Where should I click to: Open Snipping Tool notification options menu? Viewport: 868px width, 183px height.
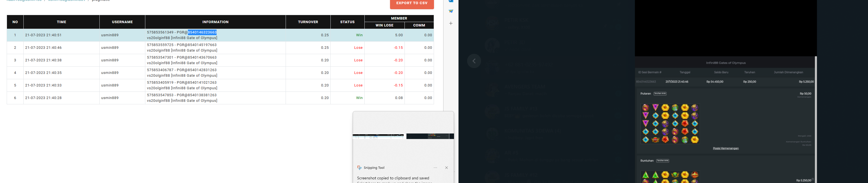click(x=435, y=168)
